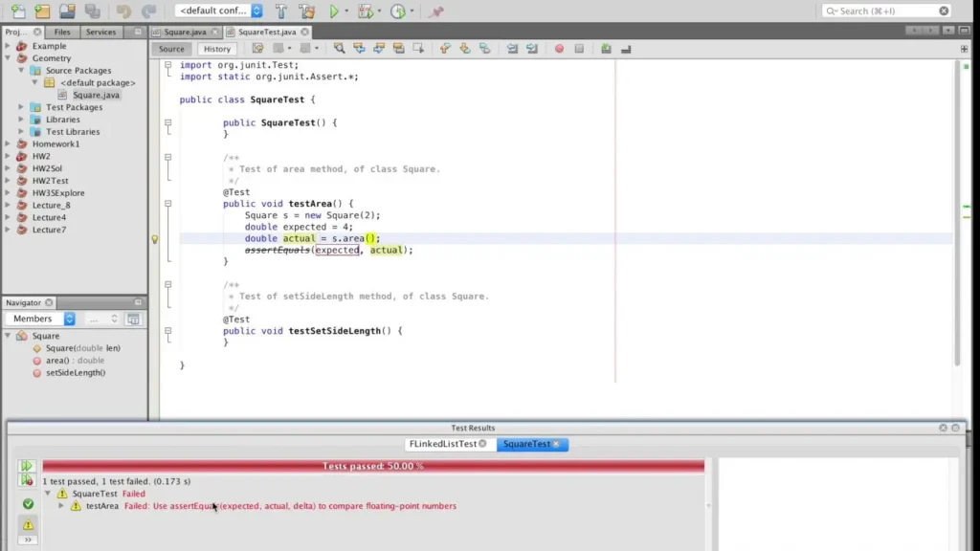Screen dimensions: 980x551
Task: Click the yellow lightbulb hint in gutter
Action: 155,239
